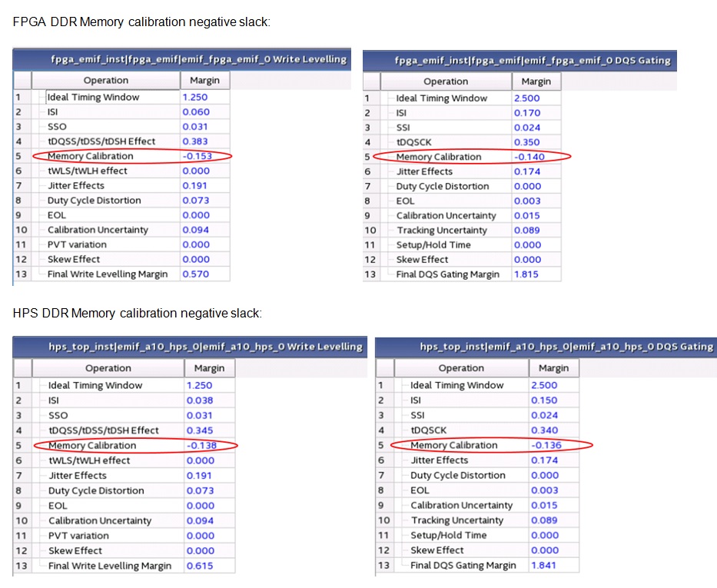
Task: Select Ideal Timing Window row with 1.250 in FPGA table
Action: [x=121, y=97]
